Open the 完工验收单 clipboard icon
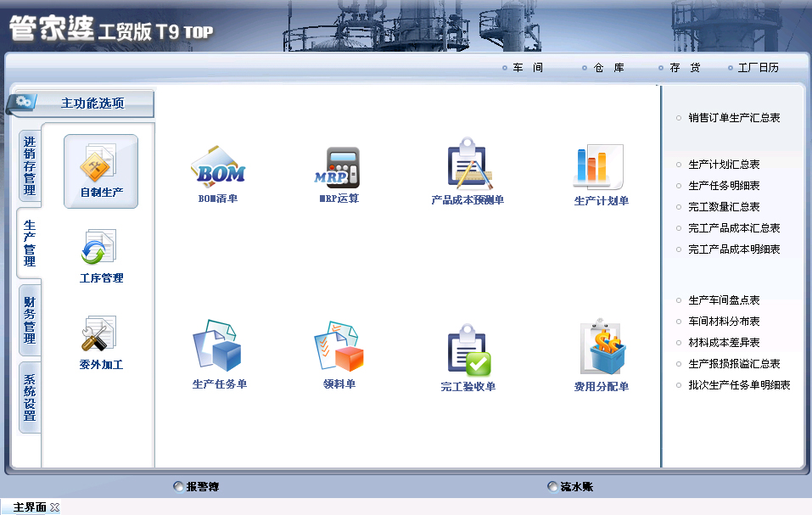The width and height of the screenshot is (812, 515). coord(468,350)
